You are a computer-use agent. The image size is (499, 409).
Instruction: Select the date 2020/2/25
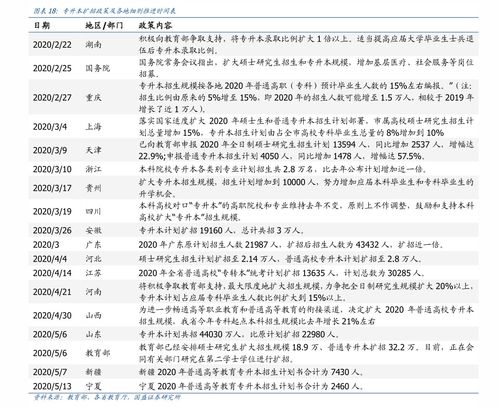tap(52, 68)
